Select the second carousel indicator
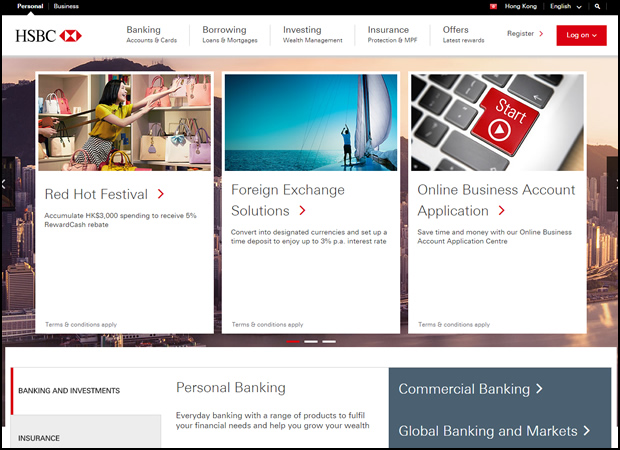The height and width of the screenshot is (450, 620). click(311, 341)
